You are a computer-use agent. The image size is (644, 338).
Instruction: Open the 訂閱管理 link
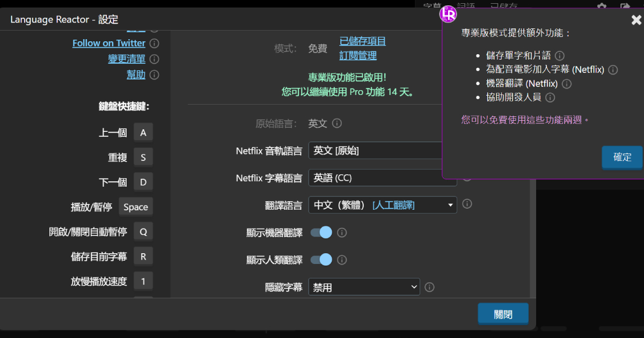(x=358, y=55)
